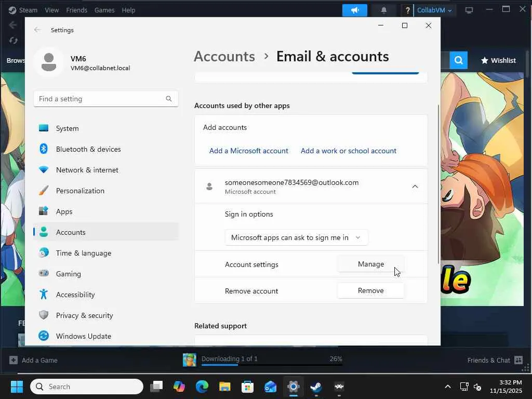Screen dimensions: 532x399
Task: Click the Steam taskbar icon
Action: (316, 387)
